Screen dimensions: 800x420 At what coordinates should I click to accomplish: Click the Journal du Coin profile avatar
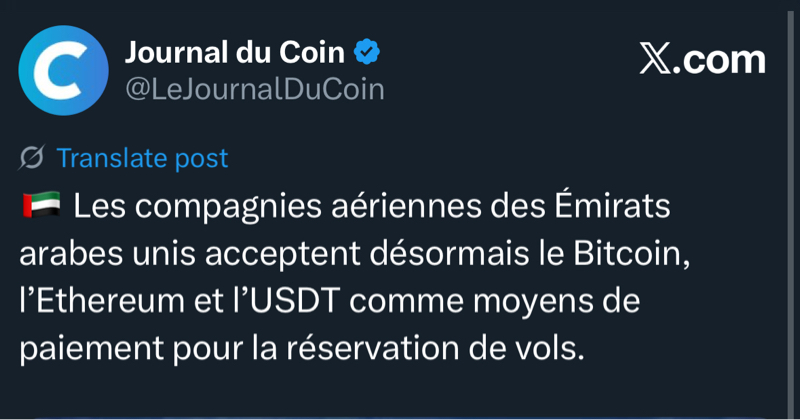pyautogui.click(x=64, y=70)
